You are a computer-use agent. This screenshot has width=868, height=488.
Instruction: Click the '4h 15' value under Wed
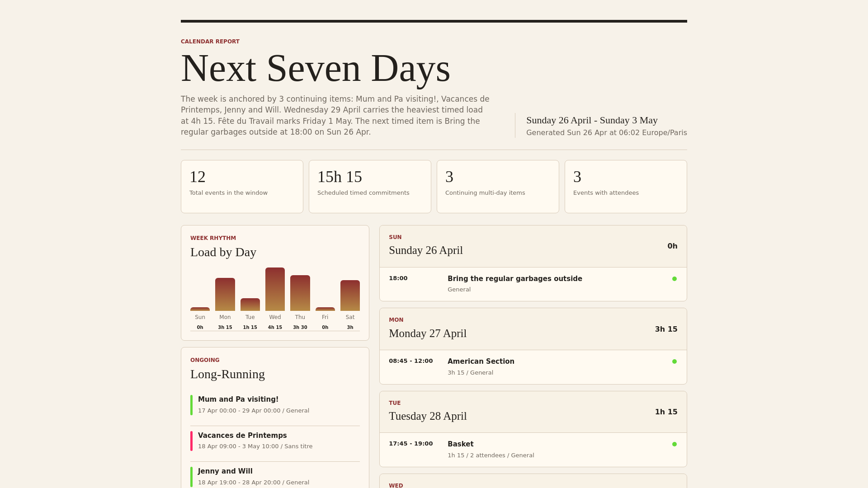pos(275,328)
